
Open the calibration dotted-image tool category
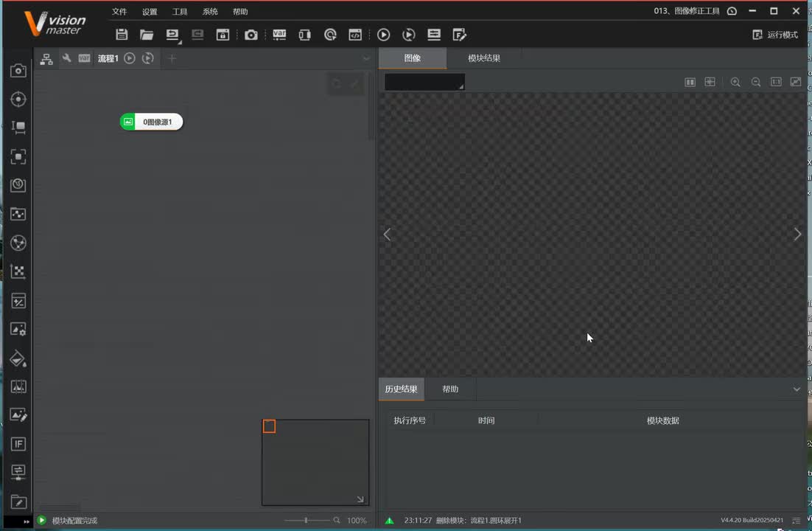click(x=18, y=214)
